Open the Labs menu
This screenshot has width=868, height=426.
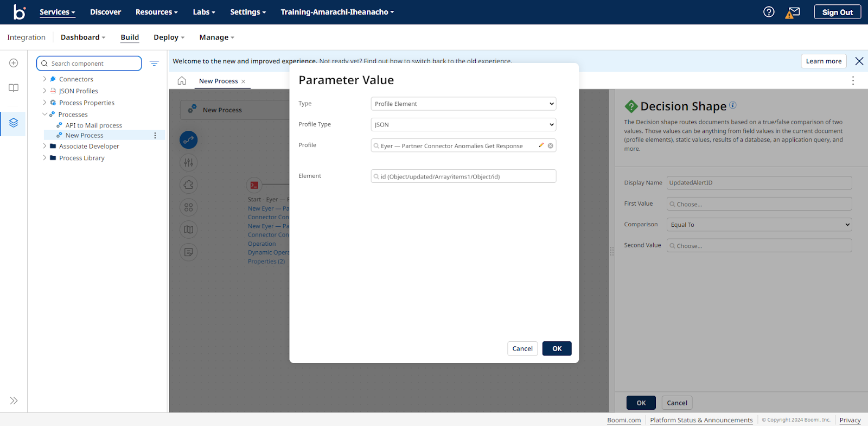click(x=204, y=12)
